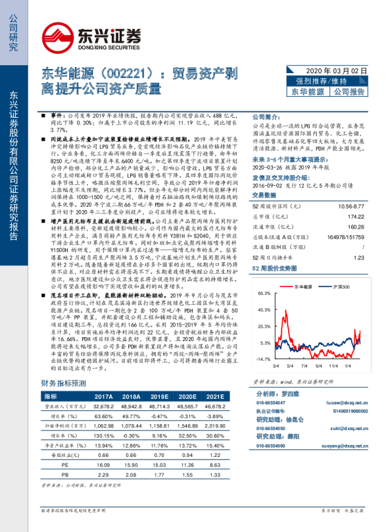Click the 财务指标预测 heading
This screenshot has height=532, width=392.
[x=64, y=383]
